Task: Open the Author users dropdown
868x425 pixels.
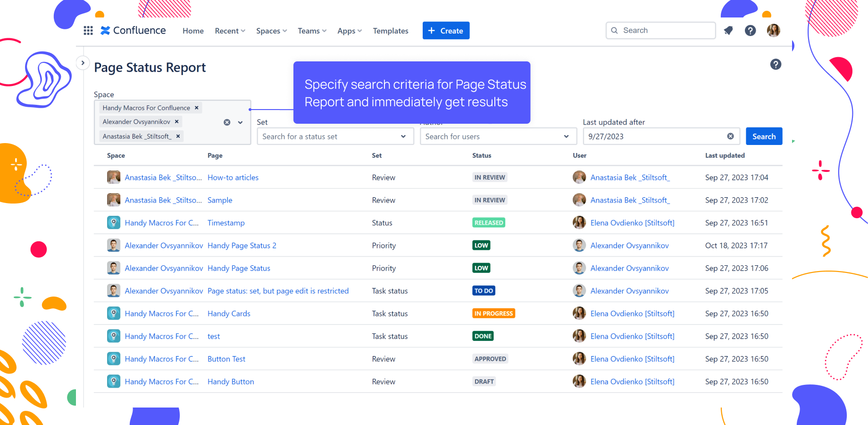Action: point(566,136)
